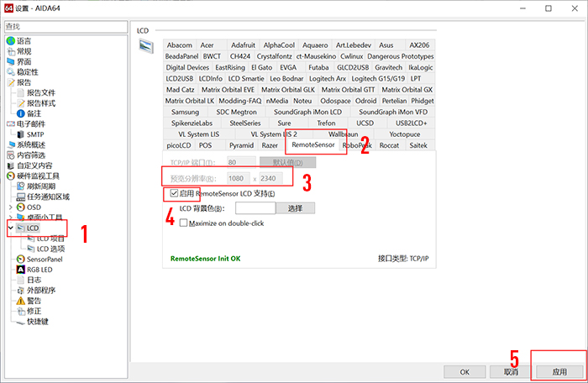
Task: Click the 备注 info item
Action: [34, 113]
